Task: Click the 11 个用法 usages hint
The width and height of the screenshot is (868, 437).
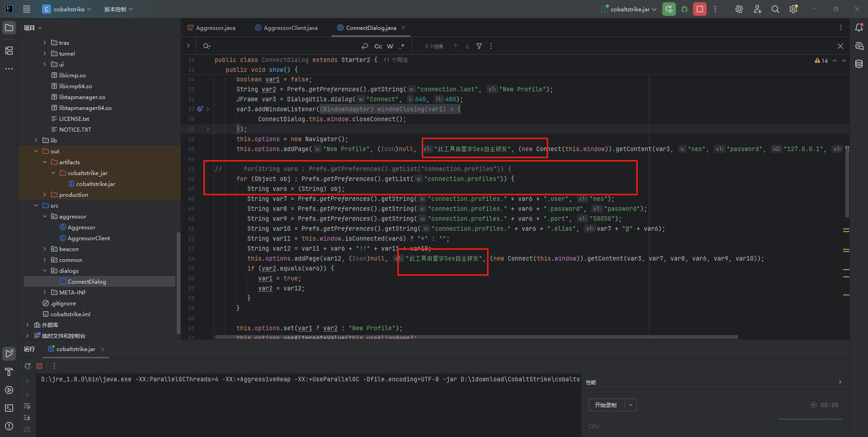Action: click(x=396, y=60)
